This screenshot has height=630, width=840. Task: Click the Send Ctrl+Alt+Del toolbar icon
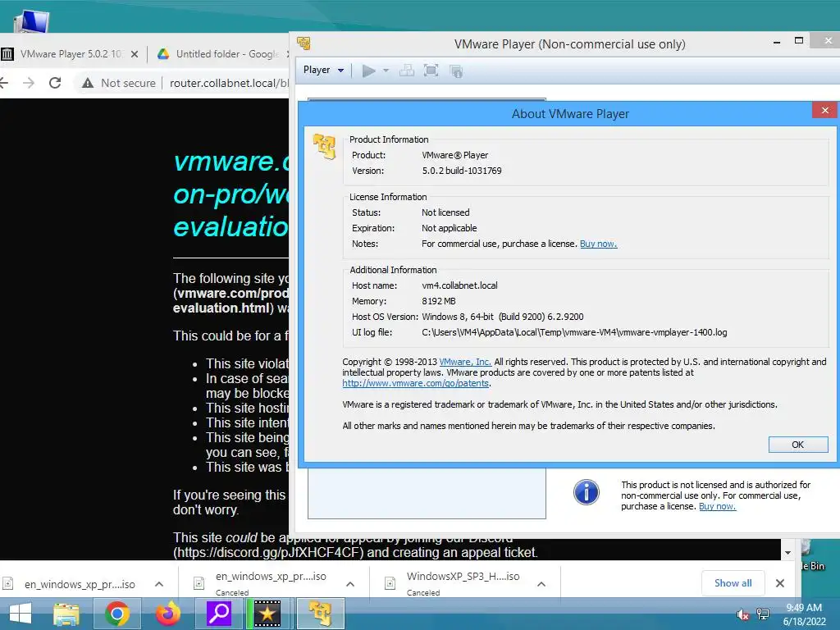[x=407, y=71]
